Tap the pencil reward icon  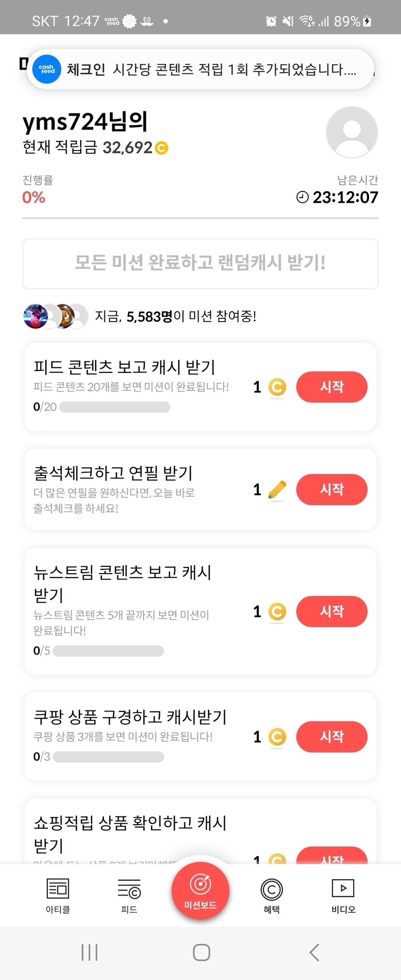coord(277,490)
